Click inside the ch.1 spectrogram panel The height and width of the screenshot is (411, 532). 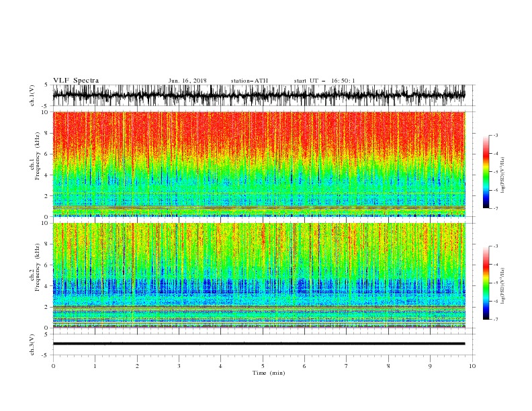tap(259, 164)
